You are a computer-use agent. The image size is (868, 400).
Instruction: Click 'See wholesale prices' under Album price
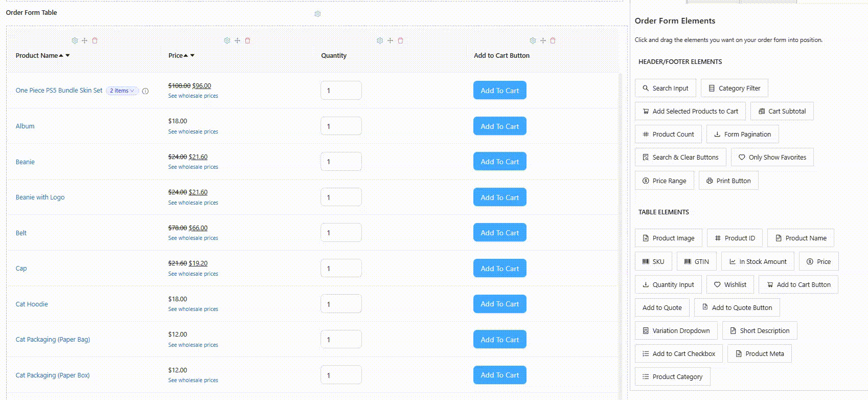[193, 131]
